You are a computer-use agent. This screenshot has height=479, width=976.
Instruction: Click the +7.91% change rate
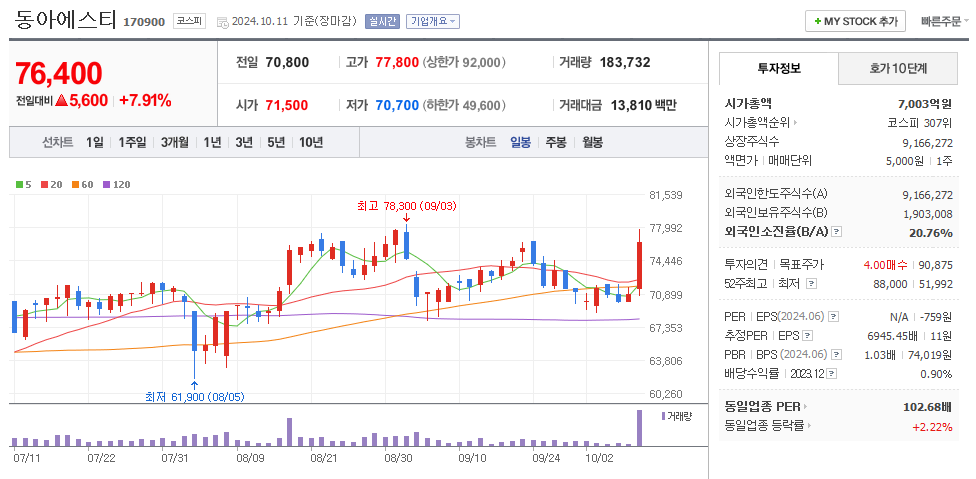(145, 100)
